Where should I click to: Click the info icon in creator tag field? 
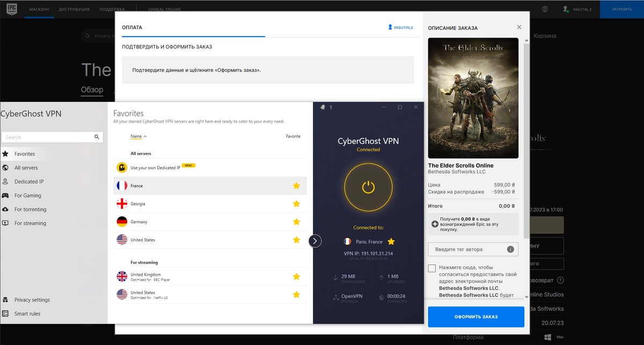click(x=510, y=249)
